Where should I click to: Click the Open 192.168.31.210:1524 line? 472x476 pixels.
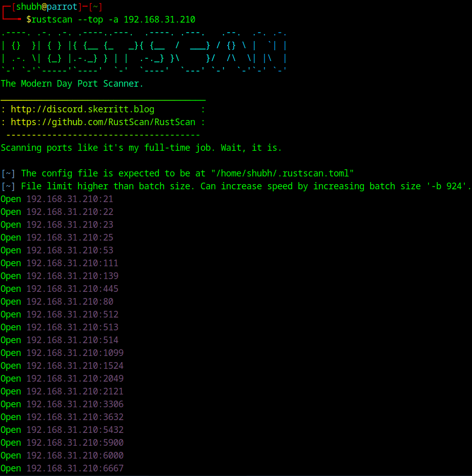(62, 366)
